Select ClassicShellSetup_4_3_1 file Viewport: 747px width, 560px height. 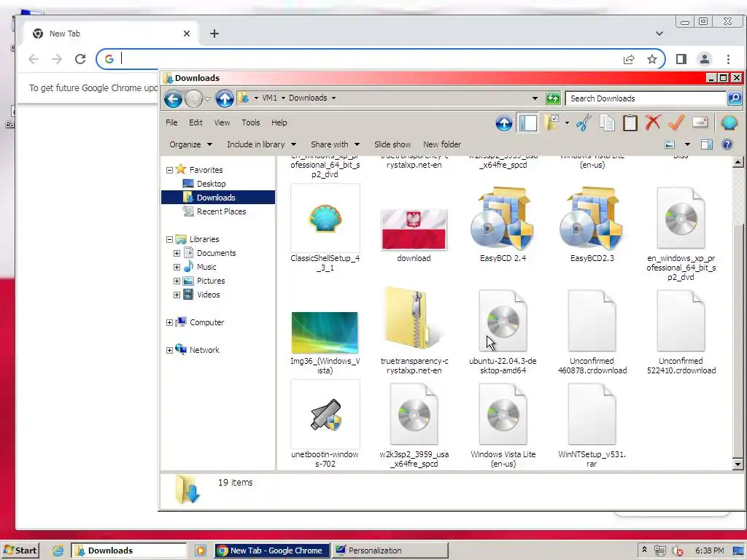click(x=325, y=228)
